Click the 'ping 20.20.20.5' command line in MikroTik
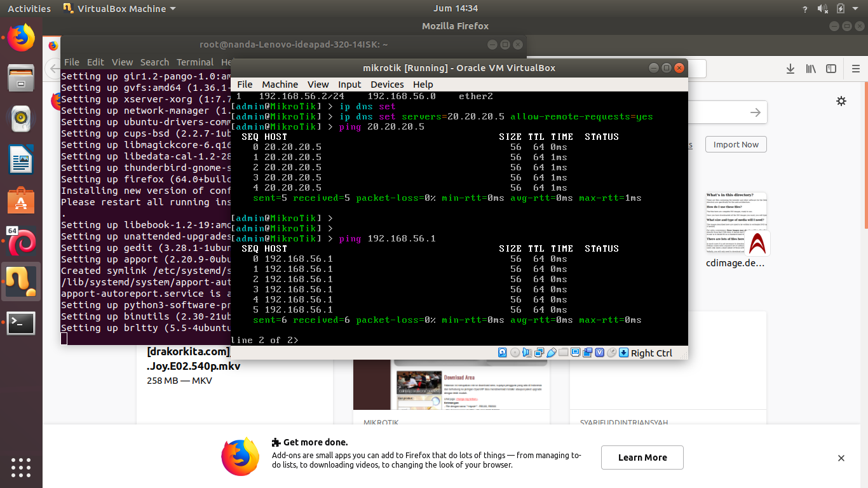This screenshot has width=868, height=488. pyautogui.click(x=381, y=126)
